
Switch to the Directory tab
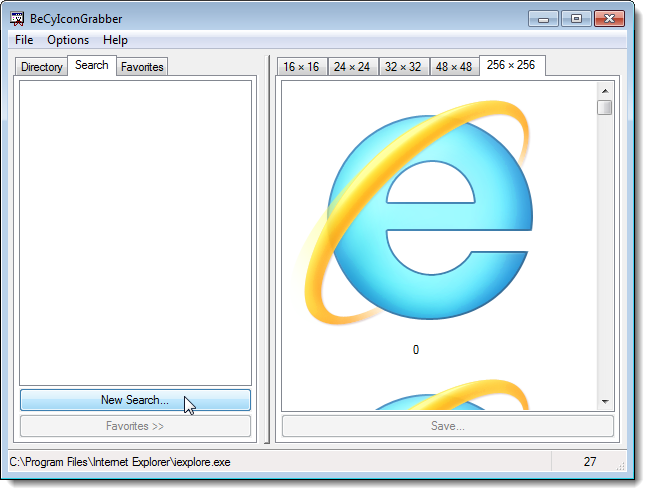click(41, 67)
